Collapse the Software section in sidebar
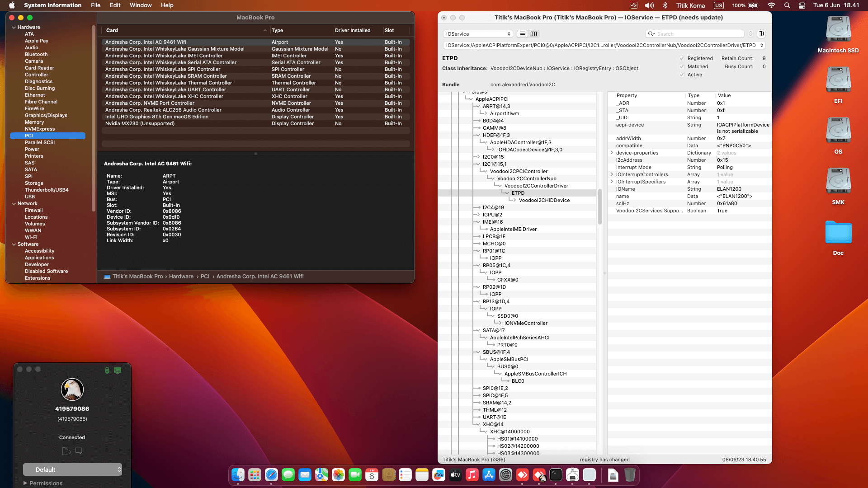The image size is (868, 488). tap(14, 244)
